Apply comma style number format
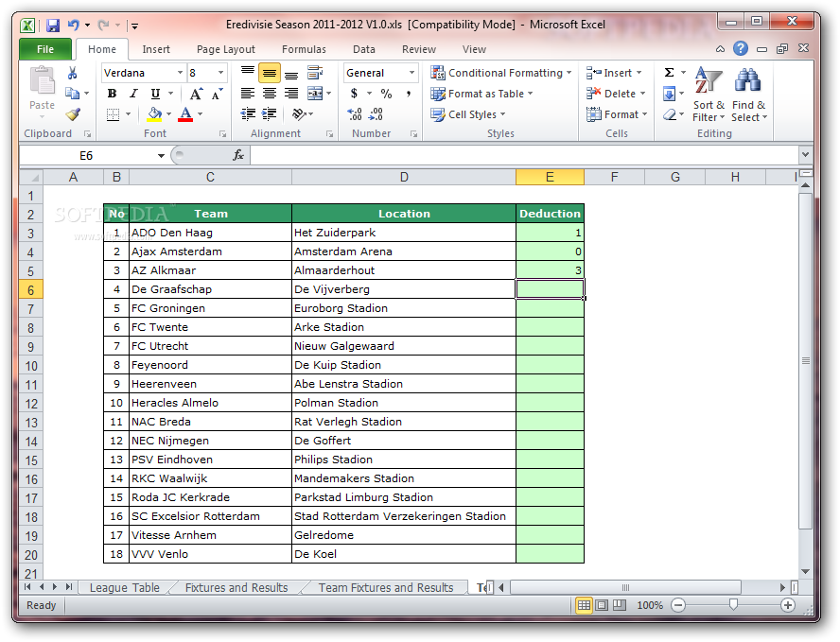This screenshot has width=840, height=642. coord(409,94)
